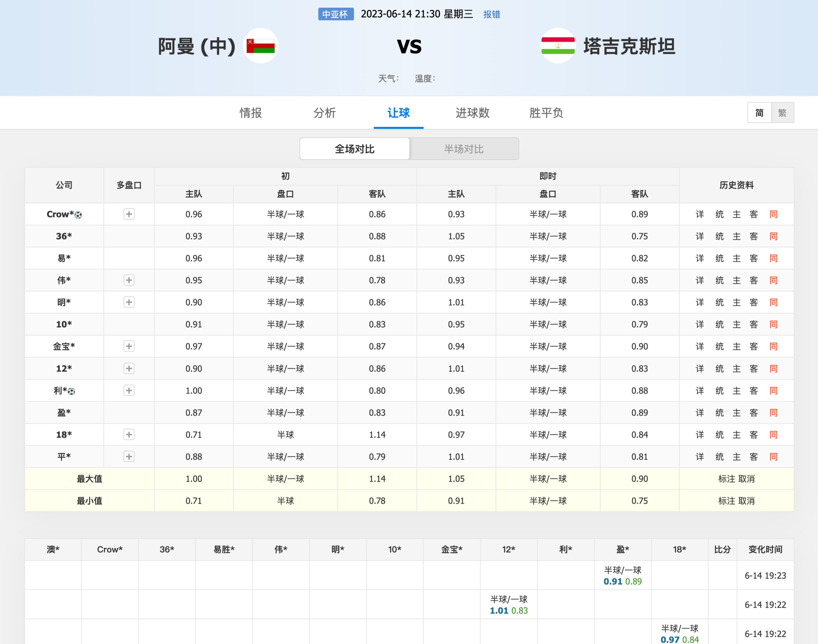Image resolution: width=818 pixels, height=644 pixels.
Task: Expand multi-handicap plus for Crow* row
Action: point(129,214)
